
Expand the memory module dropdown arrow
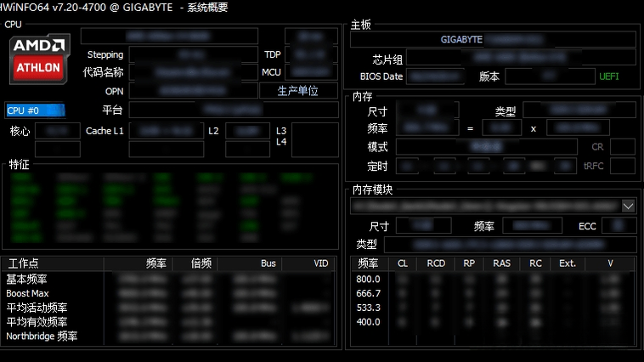coord(628,206)
